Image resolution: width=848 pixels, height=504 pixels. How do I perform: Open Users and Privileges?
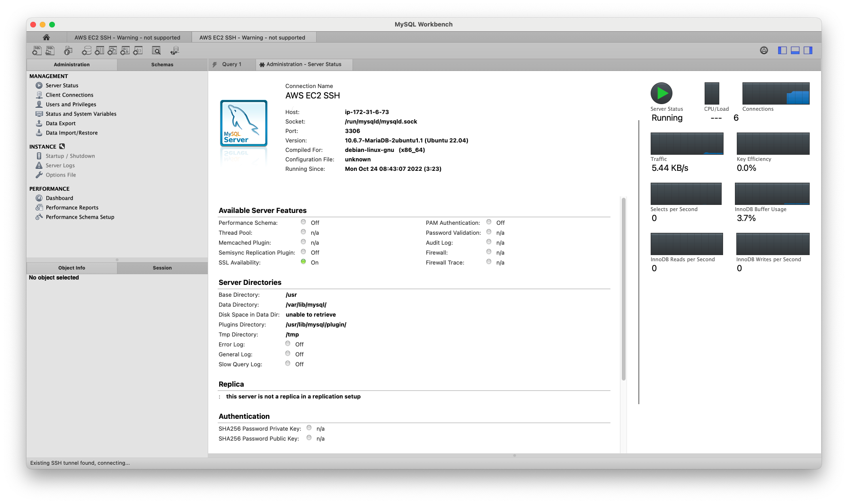(x=71, y=105)
